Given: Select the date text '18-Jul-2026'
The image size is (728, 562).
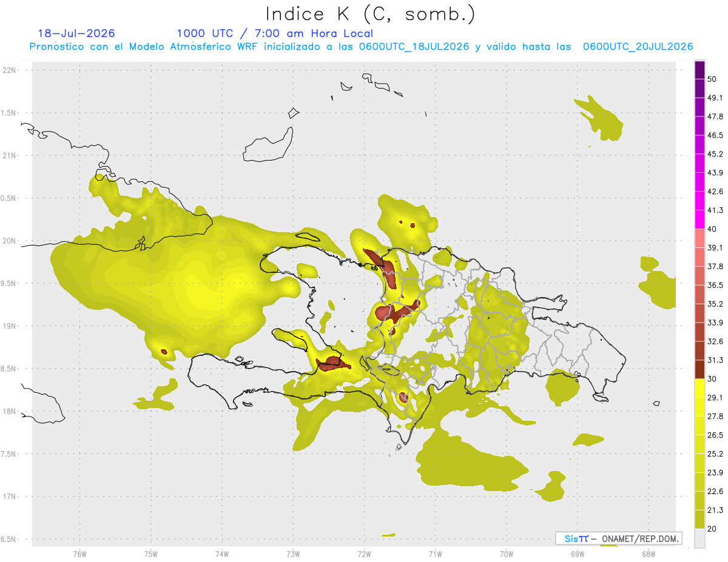Looking at the screenshot, I should 76,33.
